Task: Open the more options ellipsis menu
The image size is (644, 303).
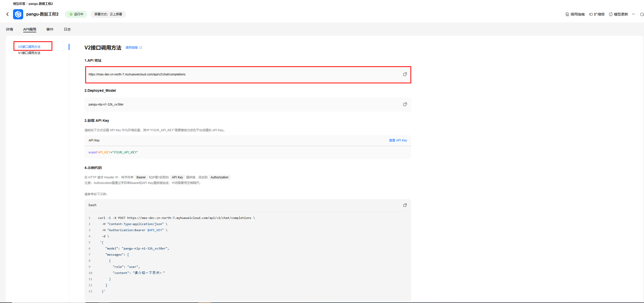Action: 634,14
